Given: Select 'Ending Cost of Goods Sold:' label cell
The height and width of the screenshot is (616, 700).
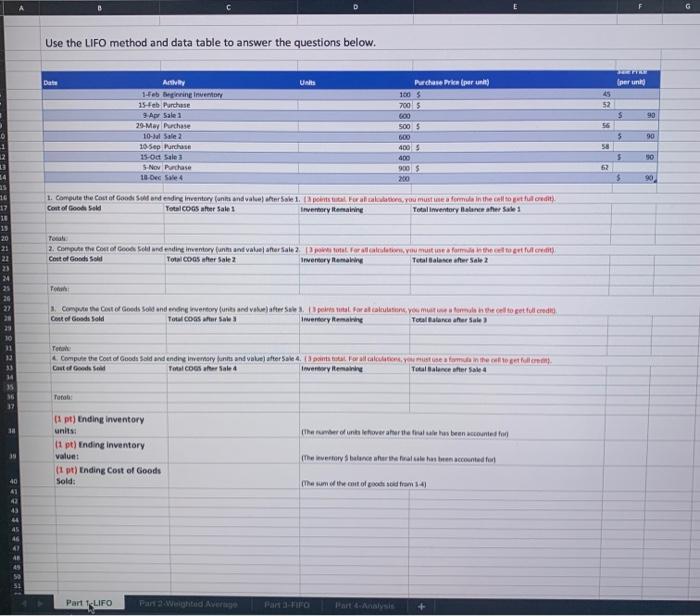Looking at the screenshot, I should tap(111, 476).
